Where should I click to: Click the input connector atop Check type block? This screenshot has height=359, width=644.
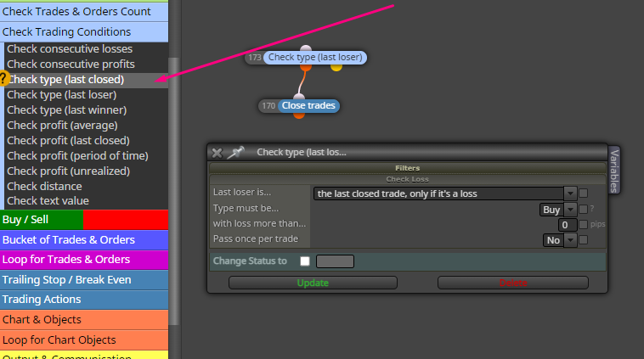306,48
